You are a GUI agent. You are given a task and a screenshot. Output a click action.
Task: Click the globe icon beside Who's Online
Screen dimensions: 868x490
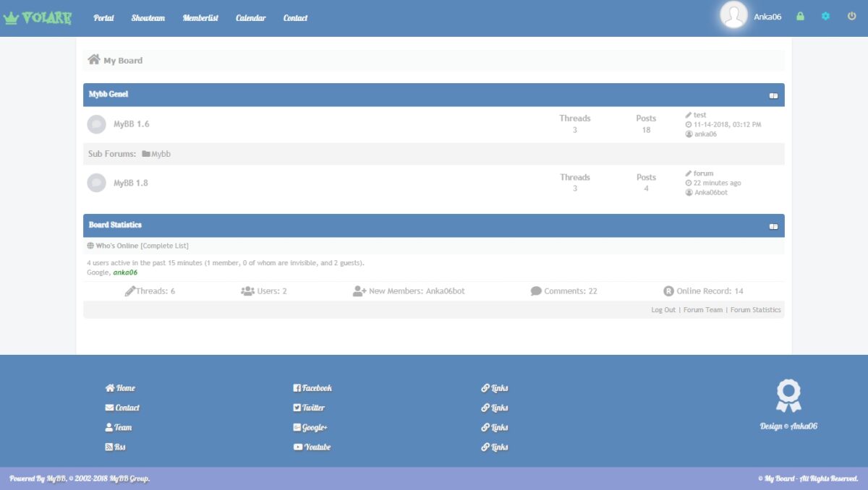pos(92,244)
